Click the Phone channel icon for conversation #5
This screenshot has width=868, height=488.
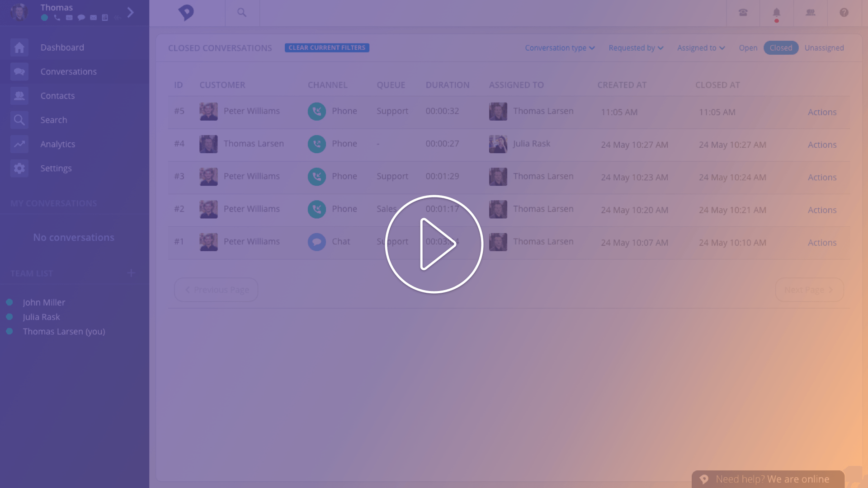coord(317,111)
